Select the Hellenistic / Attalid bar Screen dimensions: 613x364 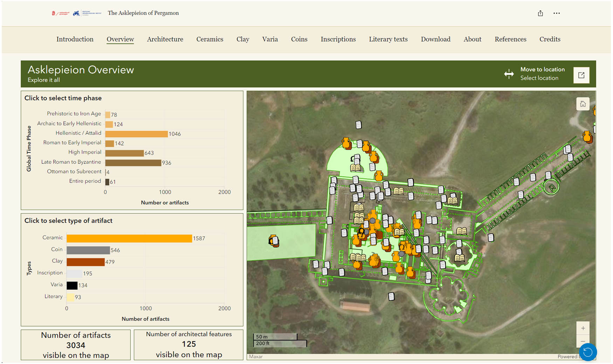(x=136, y=134)
